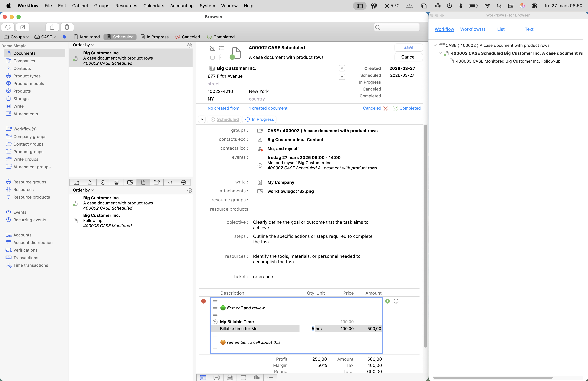
Task: Open the 1 created document link
Action: click(x=268, y=108)
